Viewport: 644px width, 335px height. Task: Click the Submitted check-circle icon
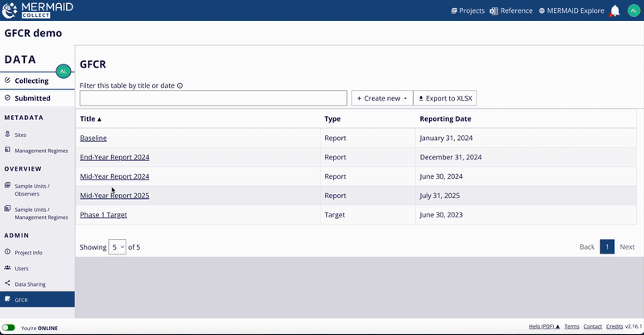coord(7,97)
